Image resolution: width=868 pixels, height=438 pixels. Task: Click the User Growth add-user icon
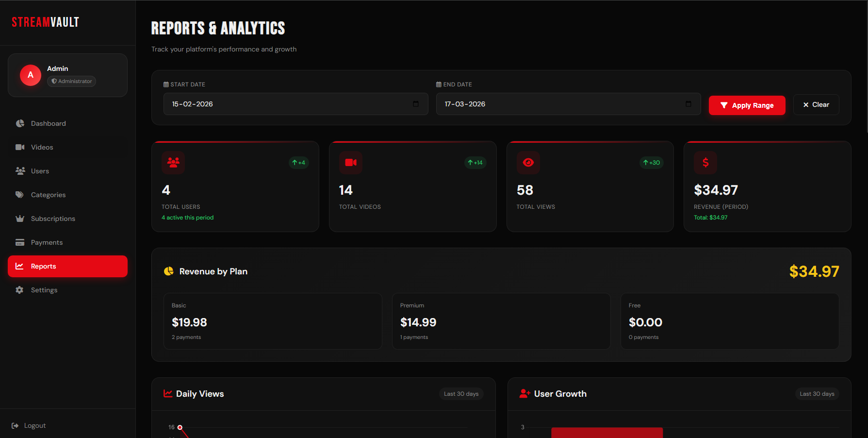click(524, 394)
